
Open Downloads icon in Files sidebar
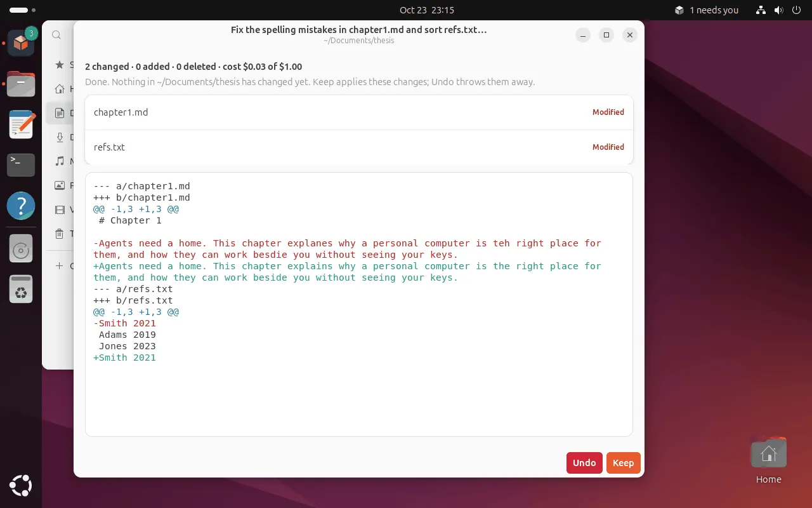[x=60, y=137]
